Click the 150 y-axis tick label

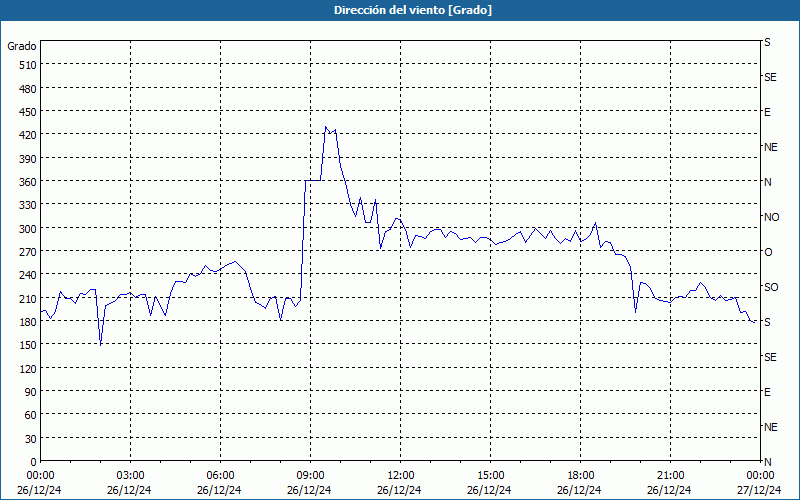(28, 345)
